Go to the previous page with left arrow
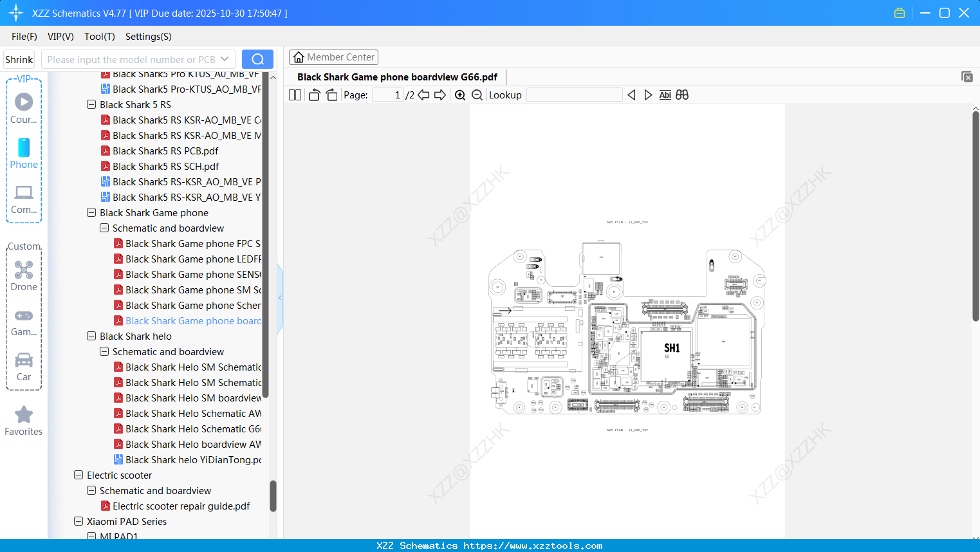The image size is (980, 552). (423, 95)
